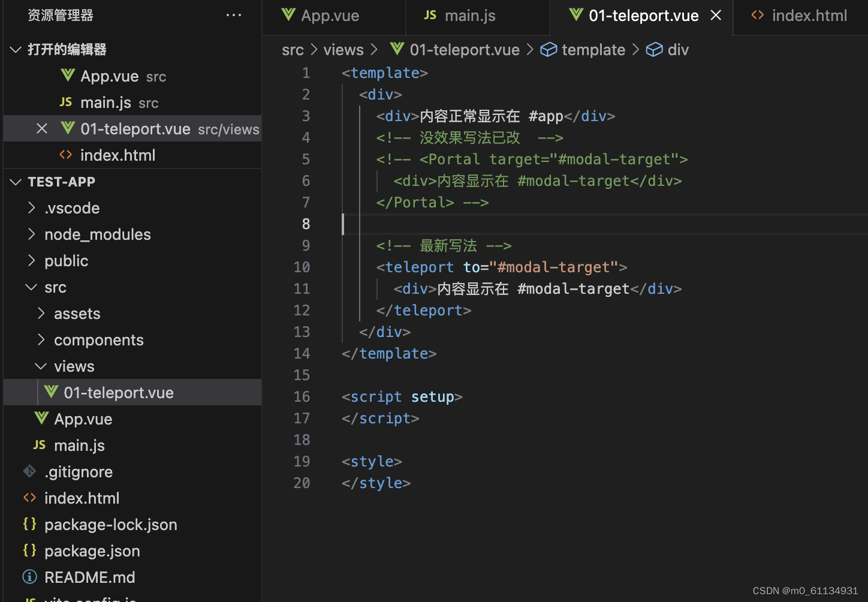Click Vue icon on App.vue tab
Viewport: 868px width, 602px height.
[x=288, y=15]
